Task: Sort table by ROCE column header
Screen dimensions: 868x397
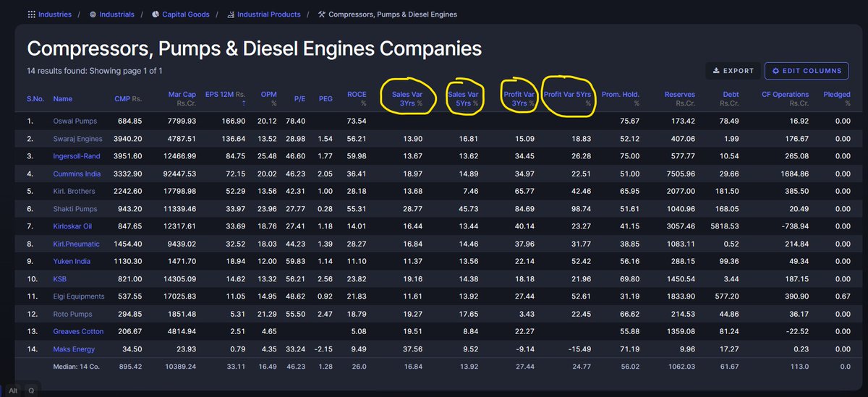Action: (x=357, y=99)
